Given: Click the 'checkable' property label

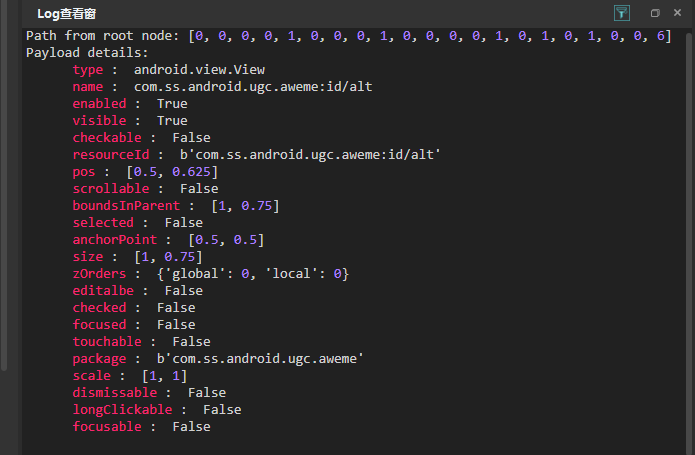Looking at the screenshot, I should tap(107, 138).
